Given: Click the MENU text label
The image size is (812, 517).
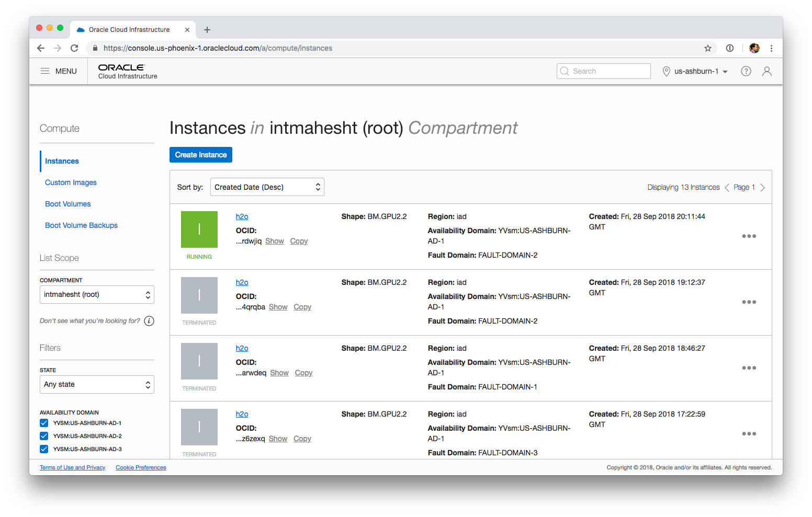Looking at the screenshot, I should coord(66,71).
